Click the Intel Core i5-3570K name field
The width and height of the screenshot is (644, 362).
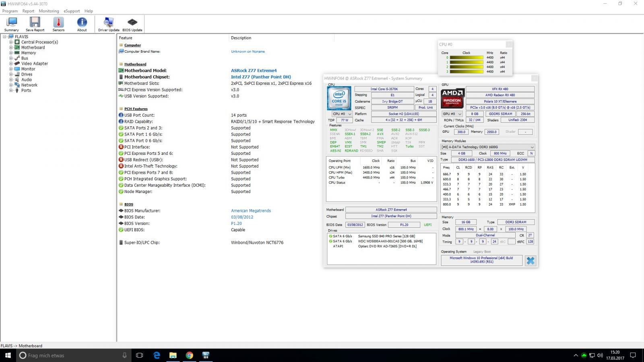tap(384, 89)
